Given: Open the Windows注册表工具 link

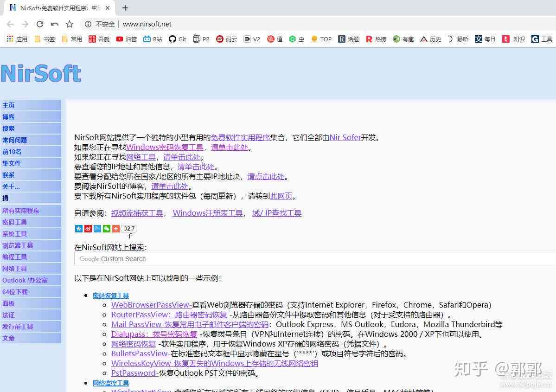Looking at the screenshot, I should pos(208,213).
